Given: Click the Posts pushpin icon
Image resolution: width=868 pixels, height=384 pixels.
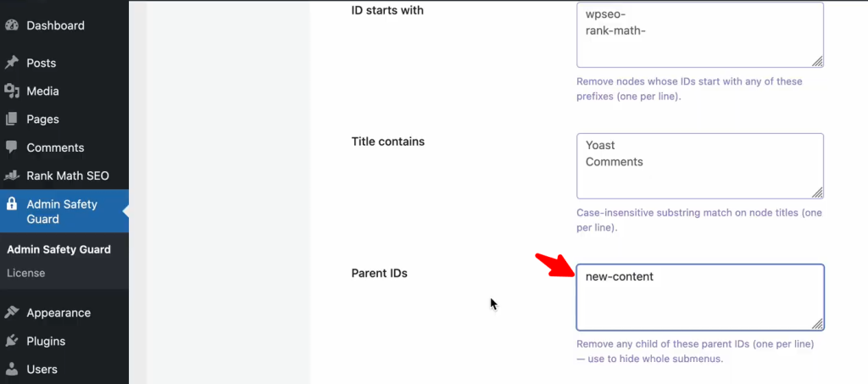Looking at the screenshot, I should (x=12, y=63).
